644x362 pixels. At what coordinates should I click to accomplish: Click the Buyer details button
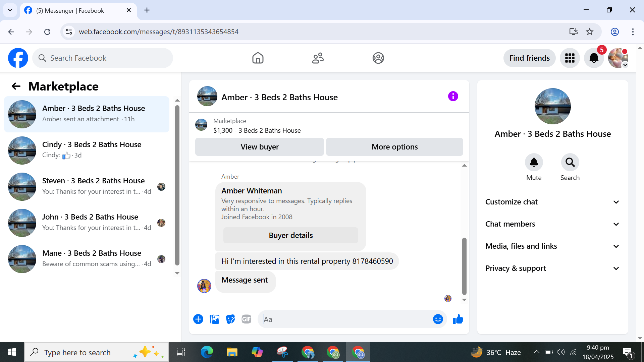point(290,236)
